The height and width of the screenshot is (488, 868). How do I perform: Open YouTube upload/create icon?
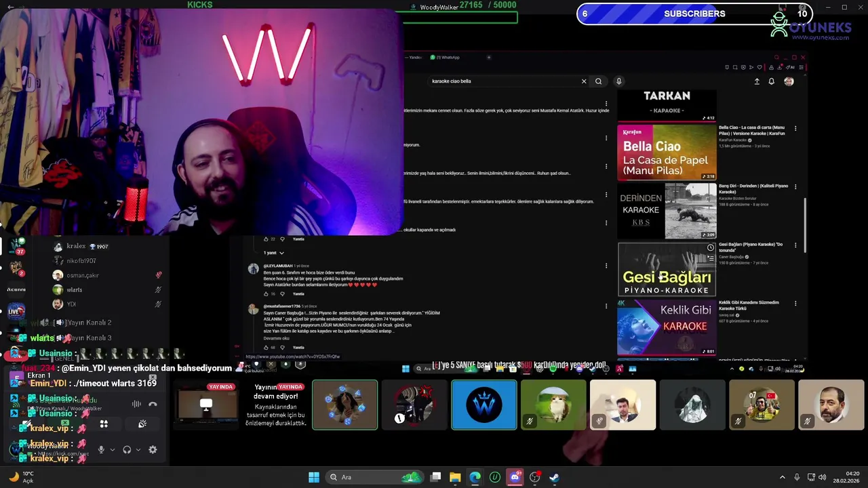click(757, 81)
